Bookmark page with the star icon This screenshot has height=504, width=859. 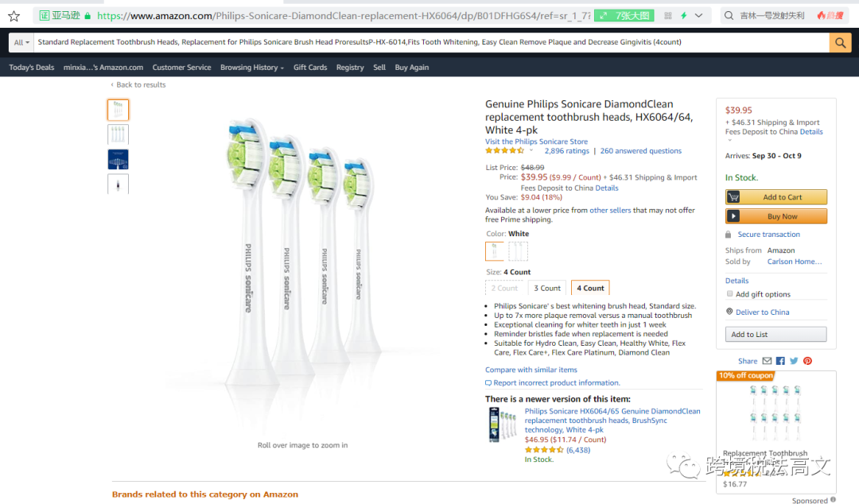tap(14, 16)
